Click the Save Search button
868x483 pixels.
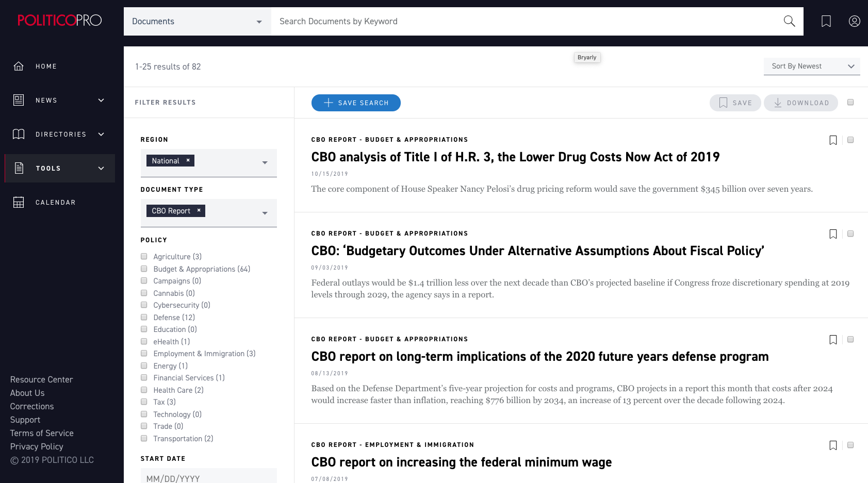356,103
